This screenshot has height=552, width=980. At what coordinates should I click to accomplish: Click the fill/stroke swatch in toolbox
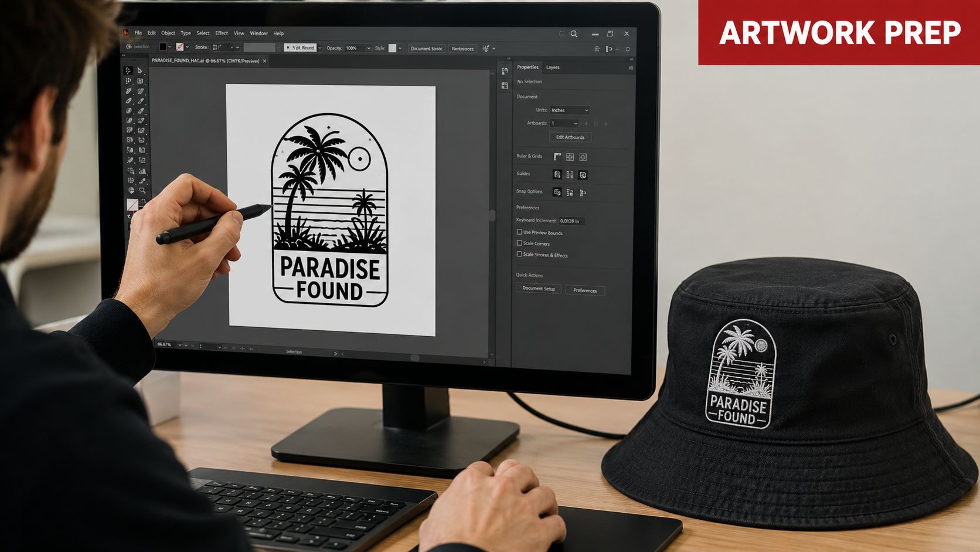click(x=132, y=205)
